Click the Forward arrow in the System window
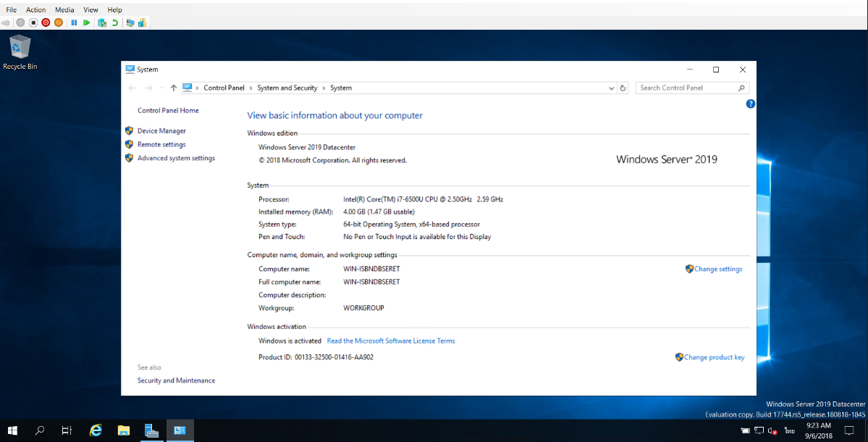This screenshot has height=442, width=868. [x=148, y=88]
